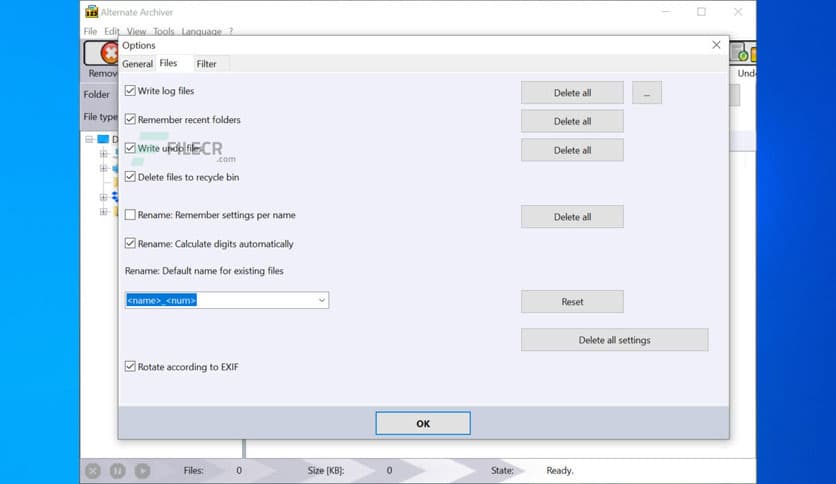
Task: Select the Files tab
Action: (168, 63)
